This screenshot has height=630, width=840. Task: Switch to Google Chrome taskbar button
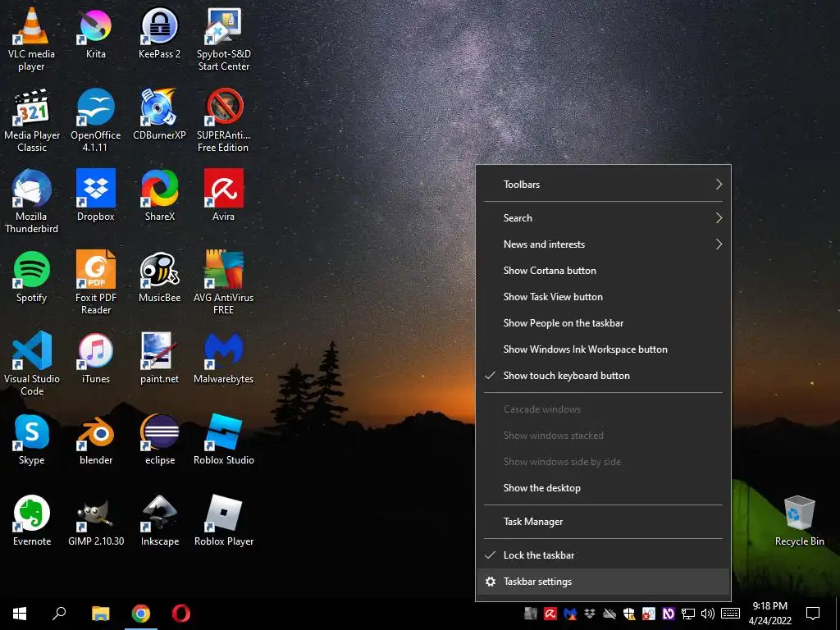click(141, 614)
